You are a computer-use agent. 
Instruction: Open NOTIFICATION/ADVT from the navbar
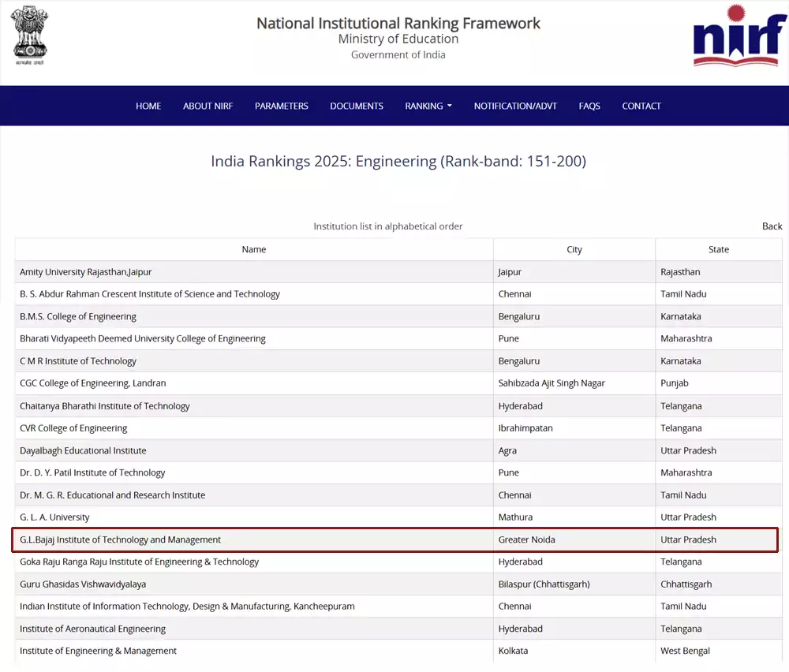tap(515, 106)
